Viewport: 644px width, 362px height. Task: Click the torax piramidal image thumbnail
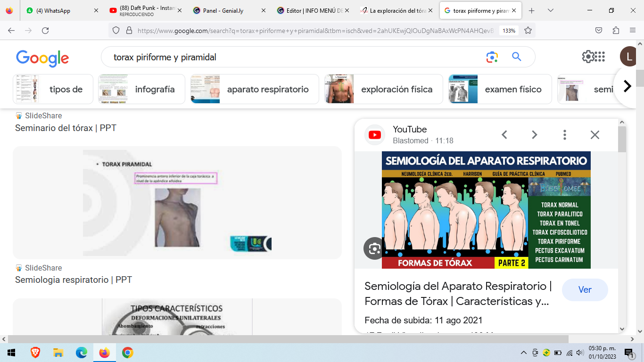pyautogui.click(x=177, y=203)
